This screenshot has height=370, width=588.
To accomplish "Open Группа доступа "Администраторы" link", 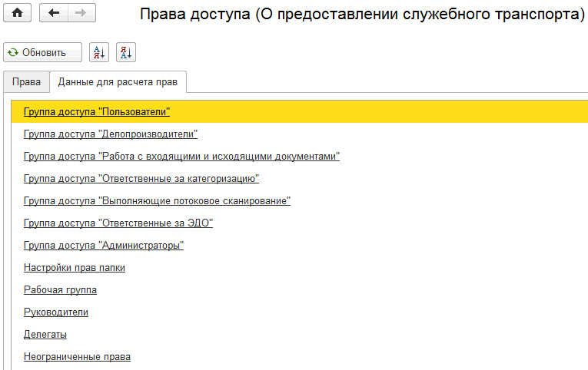I will click(x=104, y=246).
